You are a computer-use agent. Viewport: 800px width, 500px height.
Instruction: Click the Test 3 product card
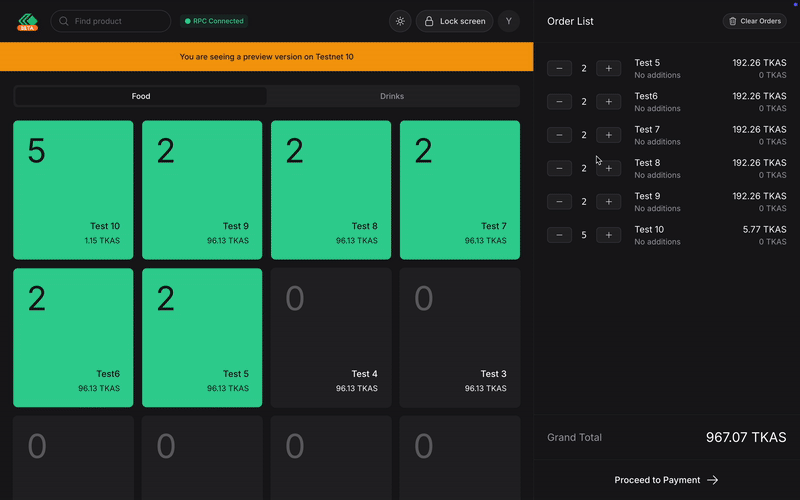(x=460, y=337)
